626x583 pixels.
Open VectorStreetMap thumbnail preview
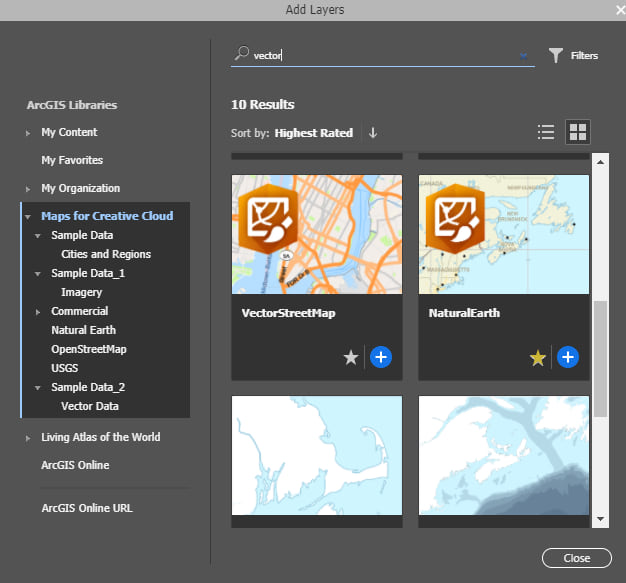(x=317, y=234)
